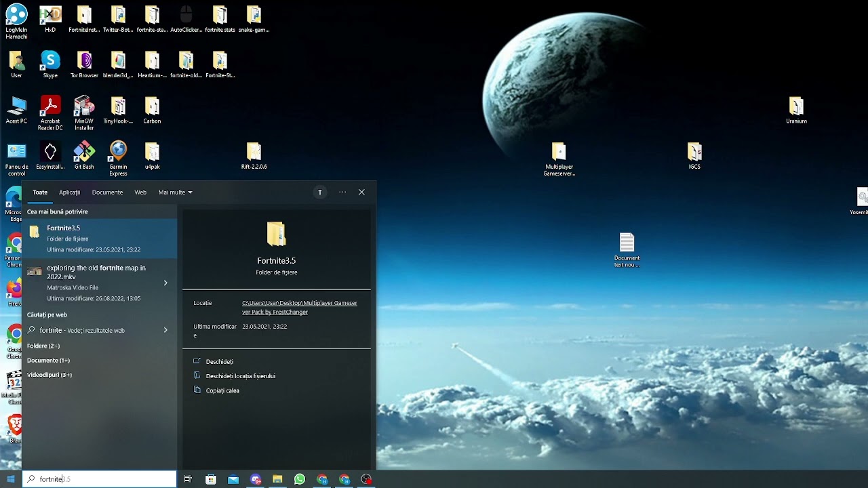Open the Skype desktop icon
This screenshot has height=488, width=868.
pyautogui.click(x=50, y=64)
